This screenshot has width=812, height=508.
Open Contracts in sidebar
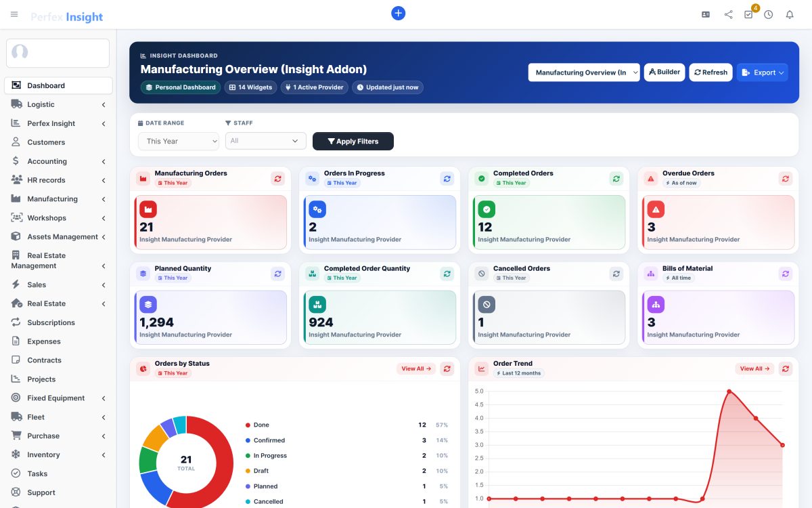pos(58,360)
